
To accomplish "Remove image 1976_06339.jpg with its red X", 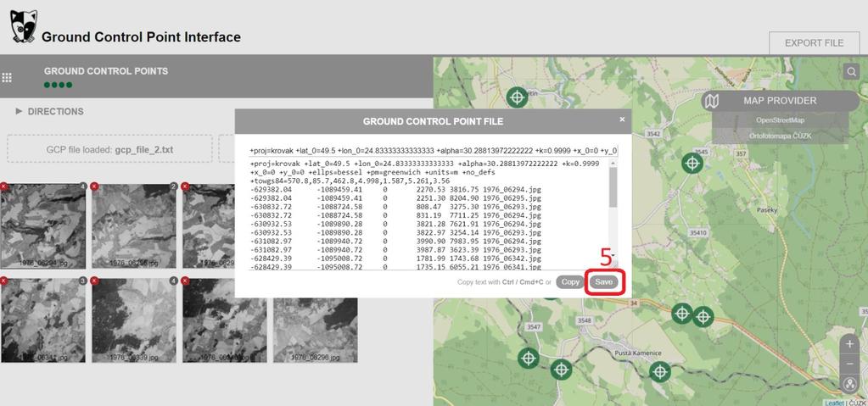I will pos(94,281).
